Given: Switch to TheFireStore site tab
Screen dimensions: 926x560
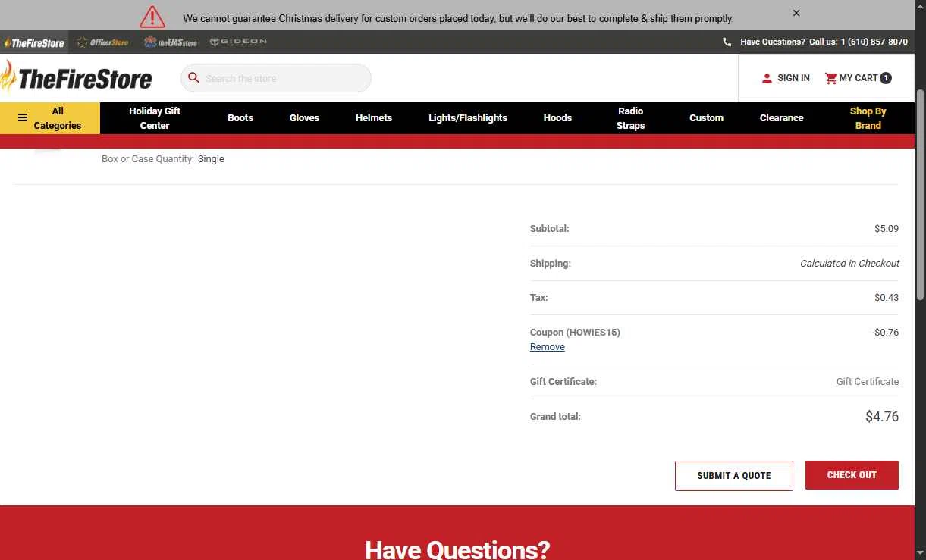Looking at the screenshot, I should pyautogui.click(x=34, y=42).
